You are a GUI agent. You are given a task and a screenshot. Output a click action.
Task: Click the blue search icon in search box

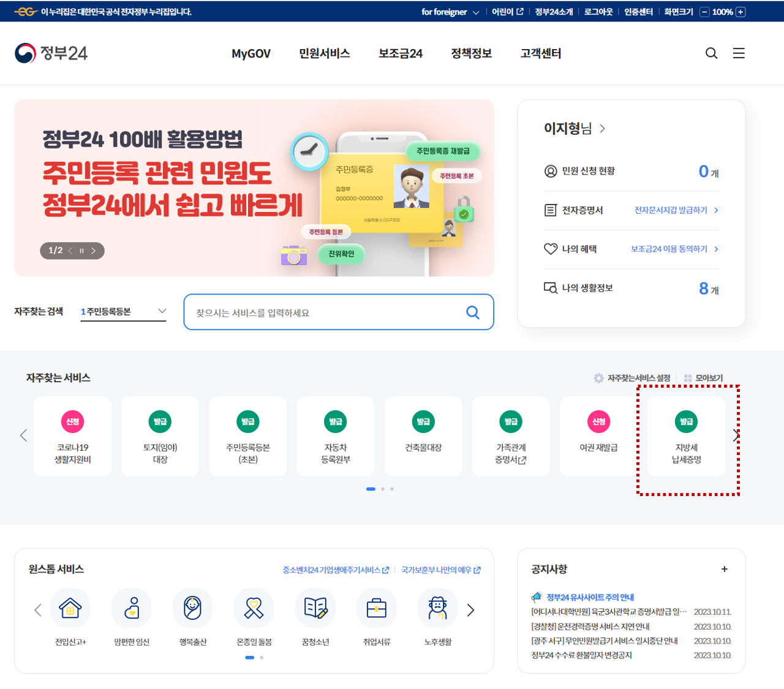(473, 312)
